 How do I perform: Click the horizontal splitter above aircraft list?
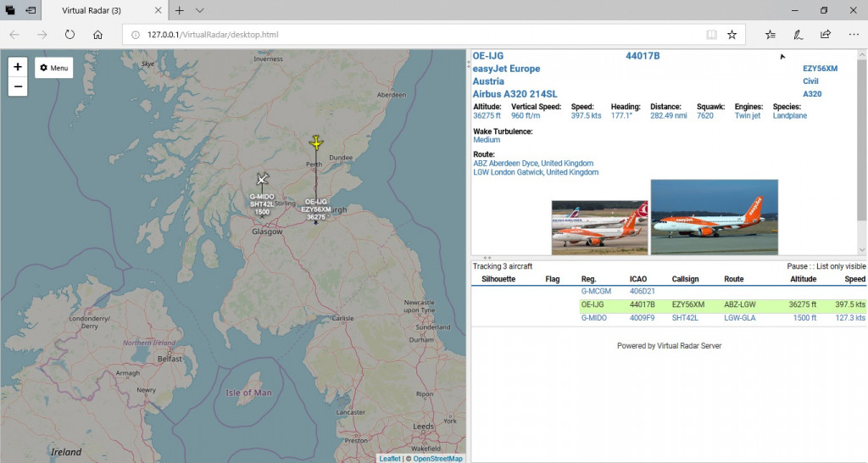tap(487, 258)
